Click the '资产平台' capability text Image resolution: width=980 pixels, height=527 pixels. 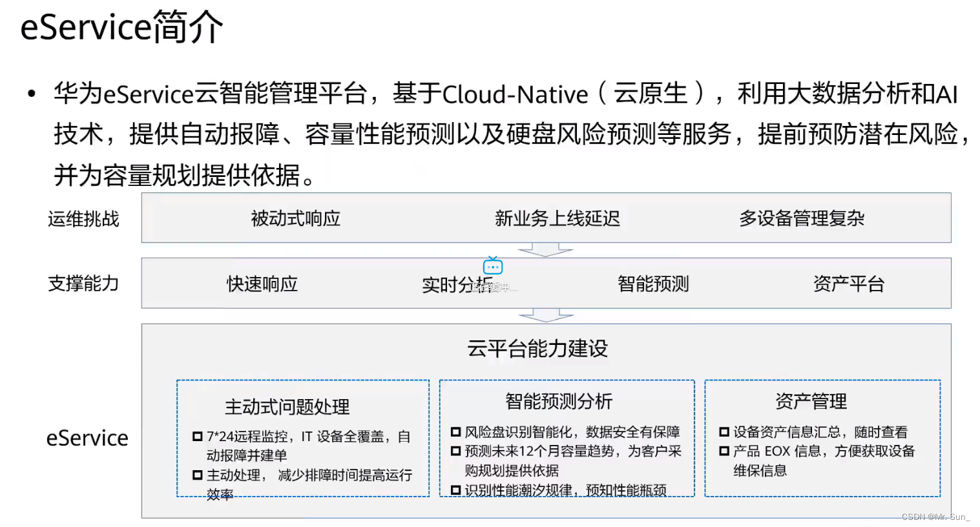pos(849,284)
